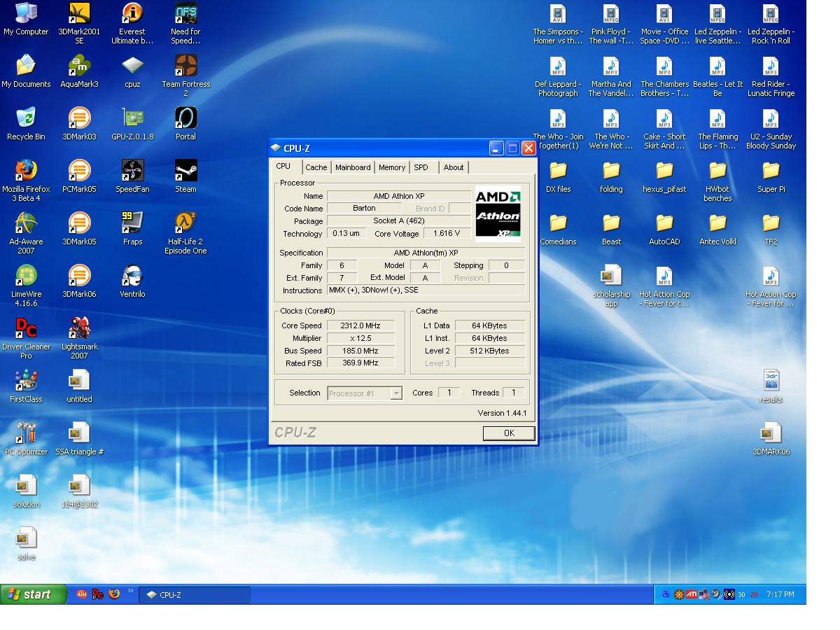
Task: Launch AIM from Quick Launch
Action: point(82,594)
